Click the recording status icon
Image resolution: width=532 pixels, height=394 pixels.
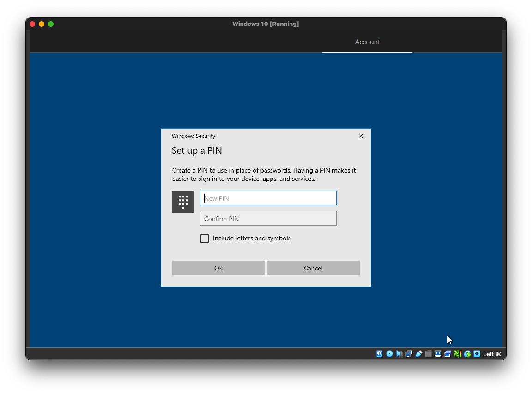447,354
